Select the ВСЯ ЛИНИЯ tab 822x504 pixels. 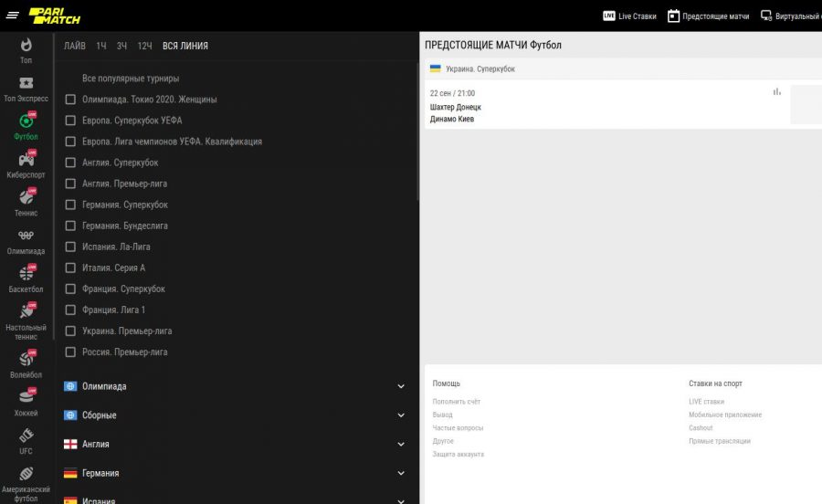[185, 46]
